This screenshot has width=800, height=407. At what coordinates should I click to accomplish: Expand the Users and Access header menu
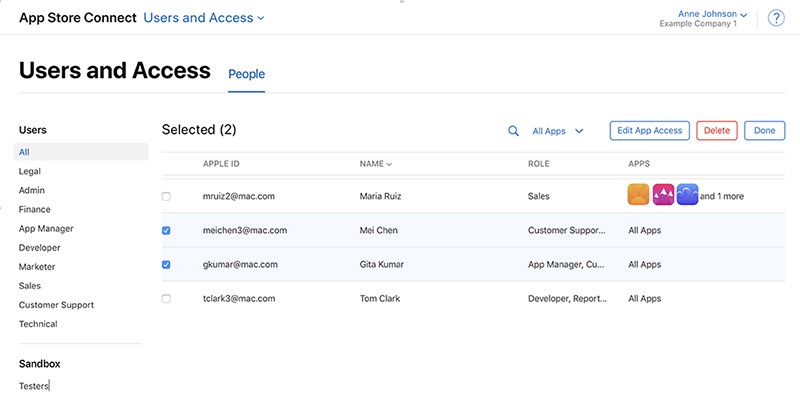(204, 18)
